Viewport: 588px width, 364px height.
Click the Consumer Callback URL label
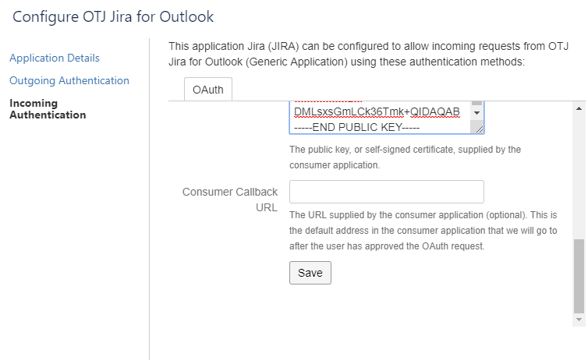point(230,200)
